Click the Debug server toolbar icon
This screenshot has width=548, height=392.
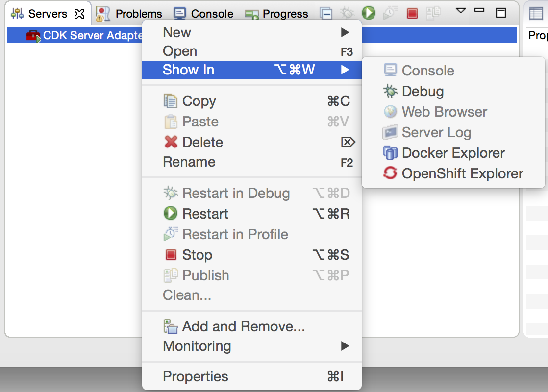(348, 13)
